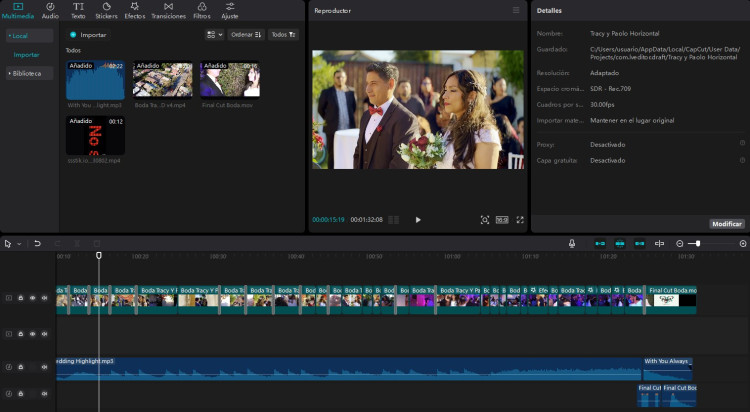Click the Modificar button
Viewport: 750px width, 412px height.
727,223
